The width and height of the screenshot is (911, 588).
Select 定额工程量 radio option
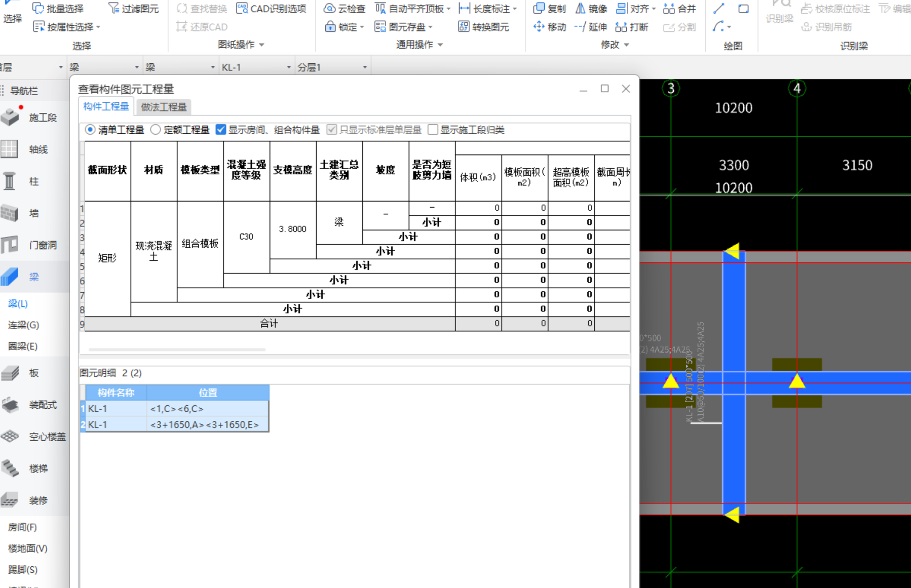point(156,130)
